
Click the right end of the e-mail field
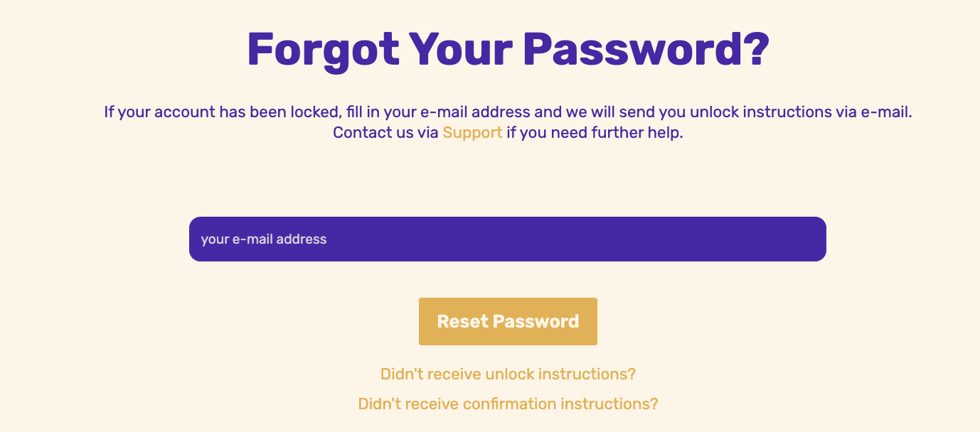[804, 239]
